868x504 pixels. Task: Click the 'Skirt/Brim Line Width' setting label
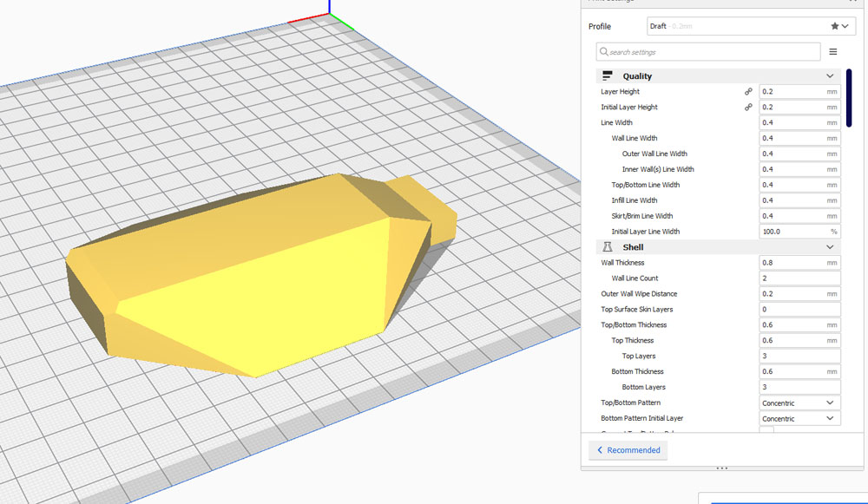tap(642, 216)
